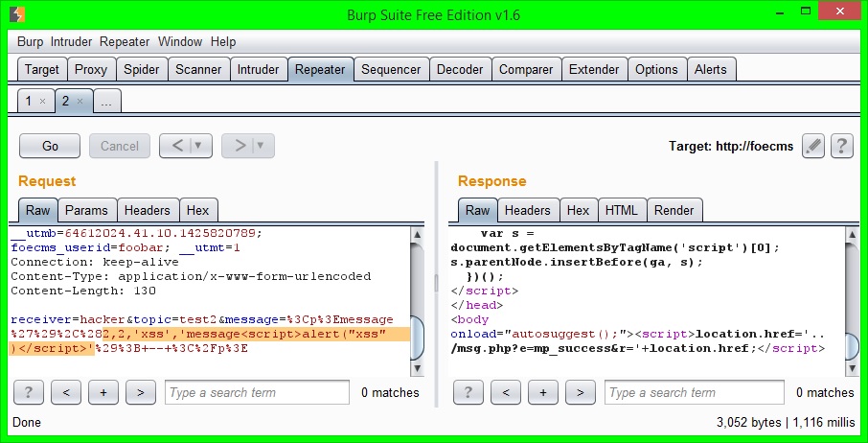Switch to the Alerts tab
The height and width of the screenshot is (443, 868).
click(x=711, y=70)
